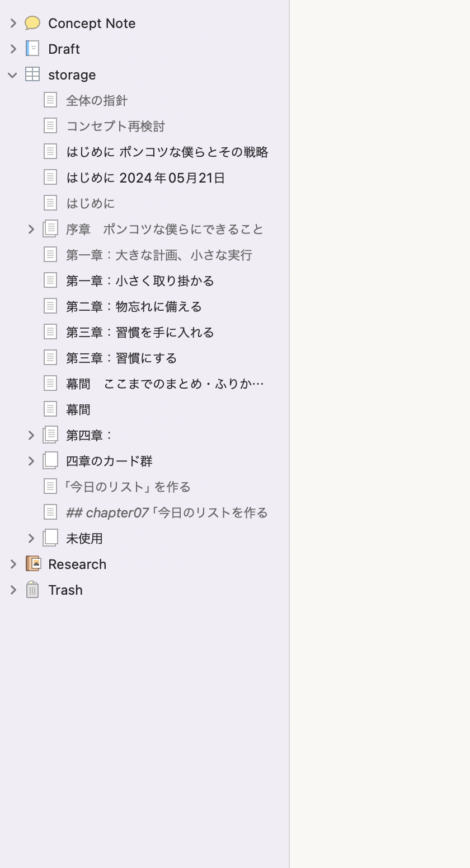The height and width of the screenshot is (868, 470).
Task: Expand the 序章 disclosure triangle
Action: pyautogui.click(x=31, y=228)
